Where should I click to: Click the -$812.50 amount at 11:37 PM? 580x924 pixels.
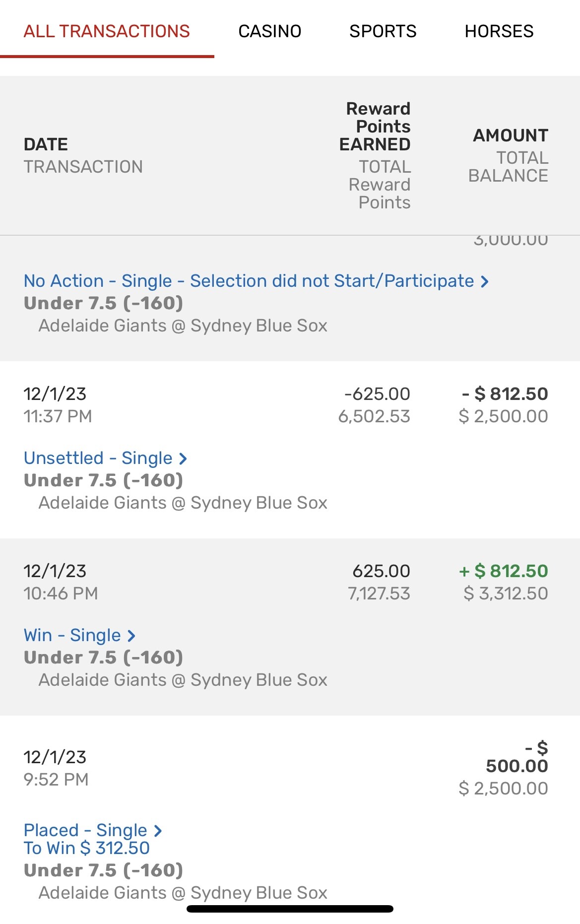(x=505, y=394)
